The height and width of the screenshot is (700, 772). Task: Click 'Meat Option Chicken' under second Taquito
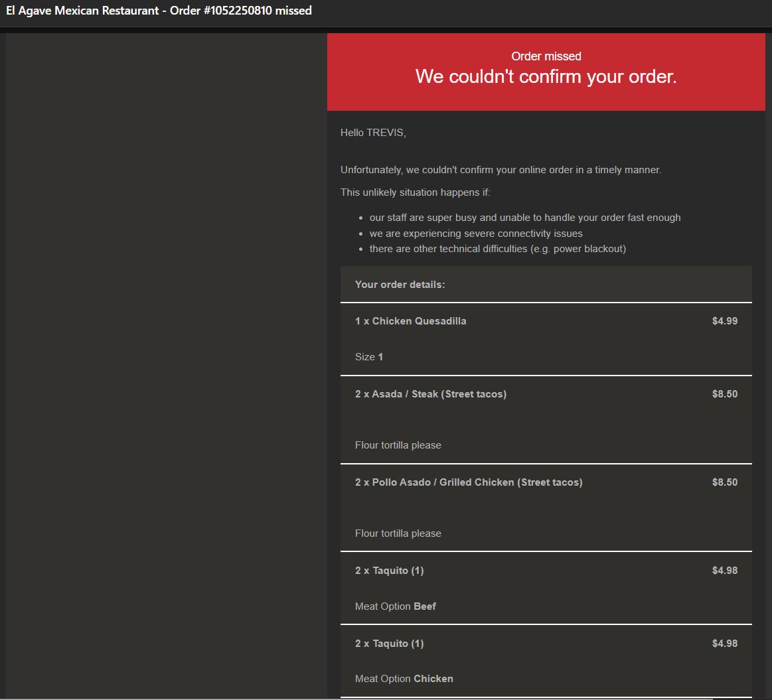[404, 679]
